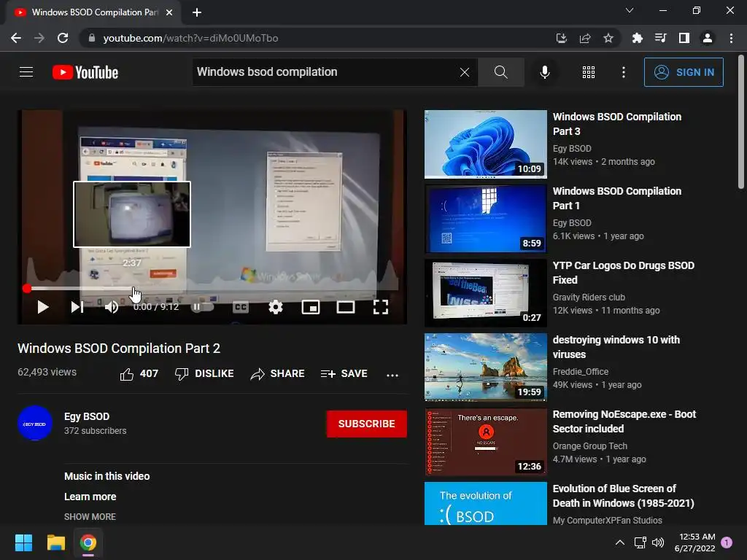
Task: Show hidden system tray icons
Action: [x=619, y=542]
